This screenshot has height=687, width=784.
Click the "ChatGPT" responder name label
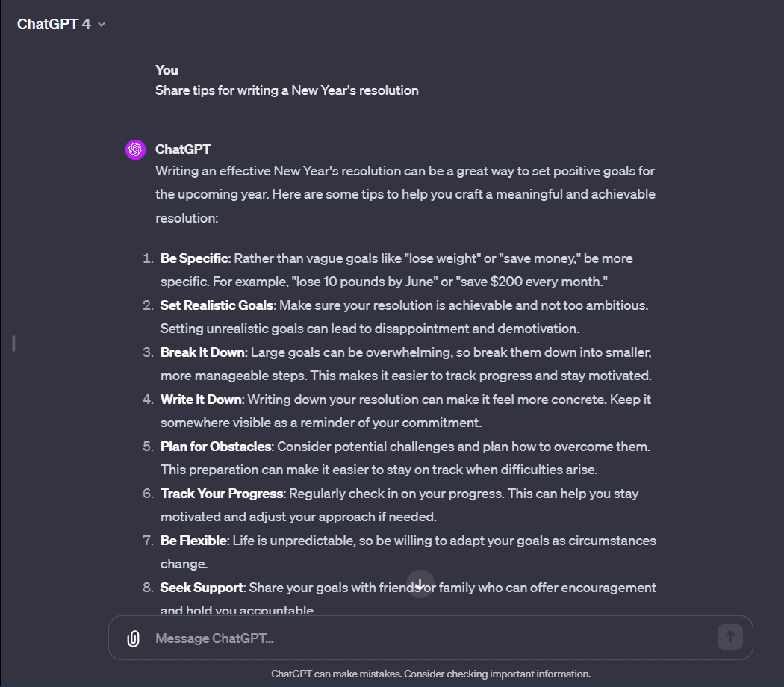183,150
